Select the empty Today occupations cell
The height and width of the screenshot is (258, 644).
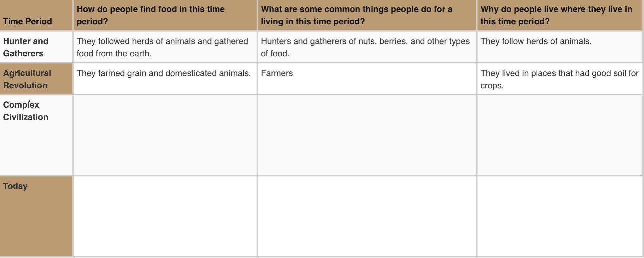pyautogui.click(x=367, y=216)
